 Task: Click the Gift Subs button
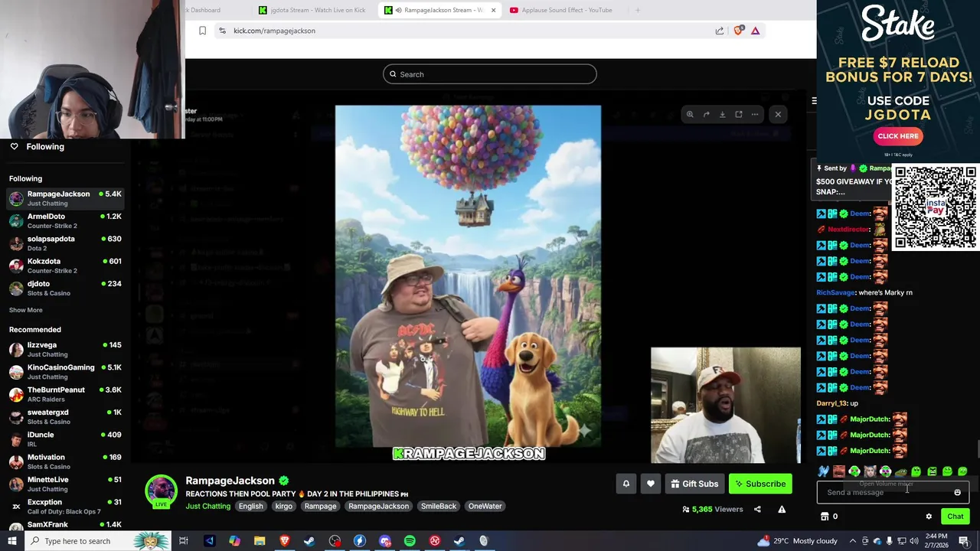pyautogui.click(x=694, y=484)
